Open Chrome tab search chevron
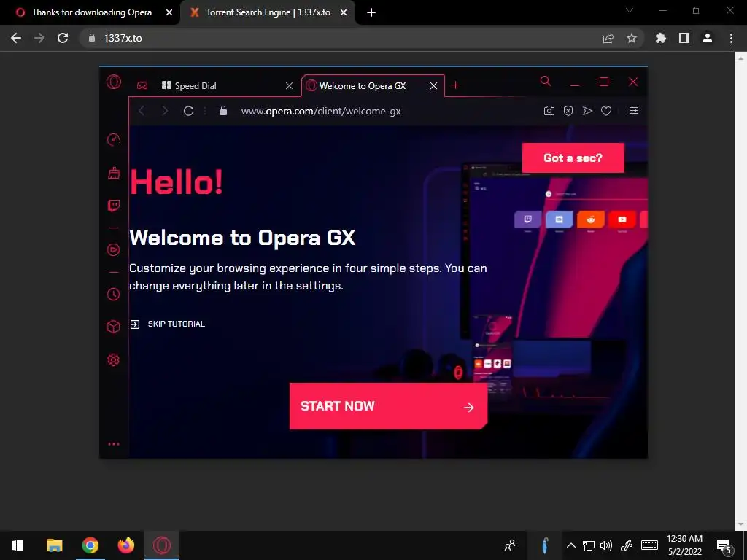Viewport: 747px width, 560px height. point(630,10)
